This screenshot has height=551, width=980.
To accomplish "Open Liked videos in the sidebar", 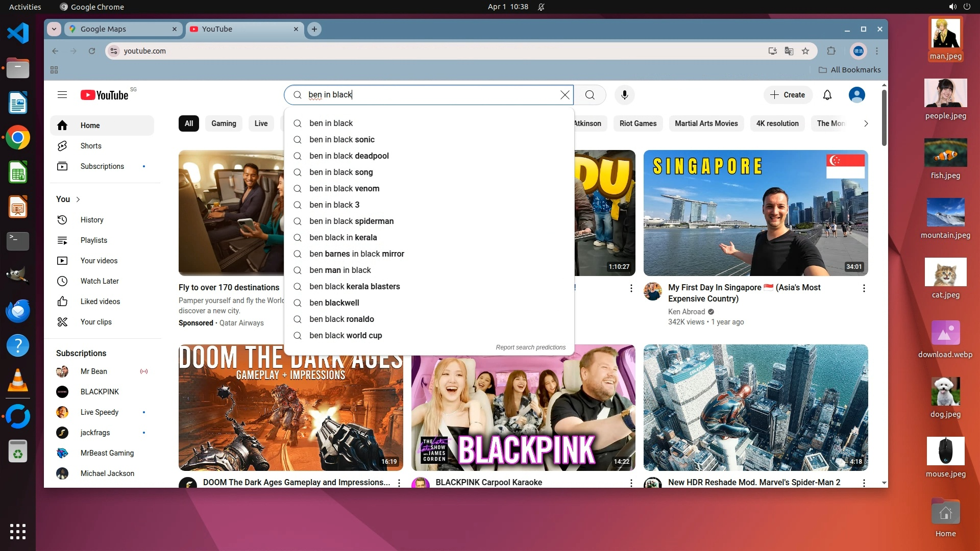I will coord(100,302).
